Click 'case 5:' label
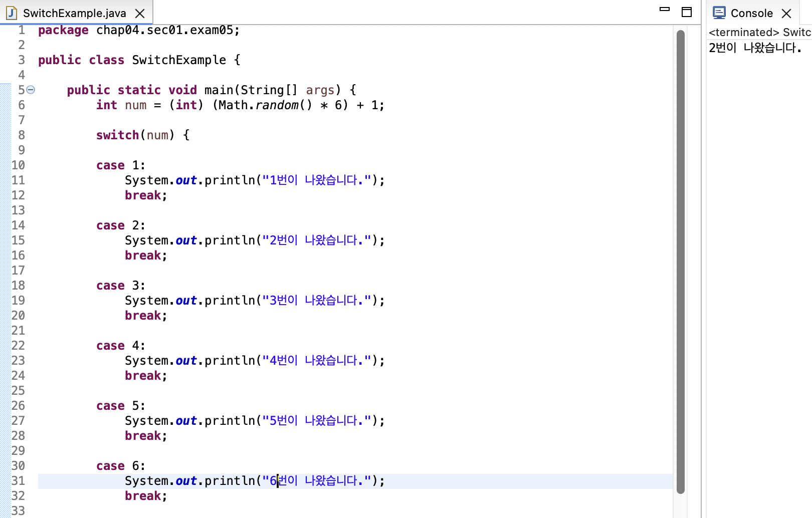 (121, 406)
